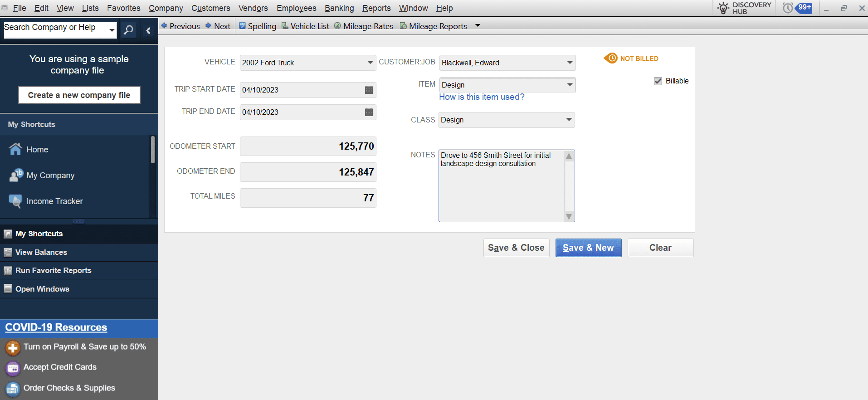Click the 99+ notifications badge
The image size is (868, 400).
pyautogui.click(x=805, y=8)
